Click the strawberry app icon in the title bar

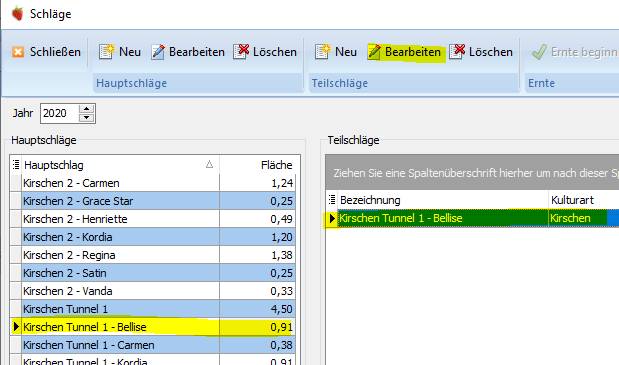(x=17, y=13)
